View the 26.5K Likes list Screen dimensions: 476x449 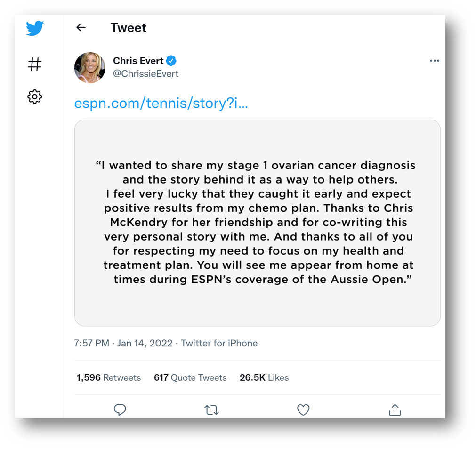tap(264, 377)
